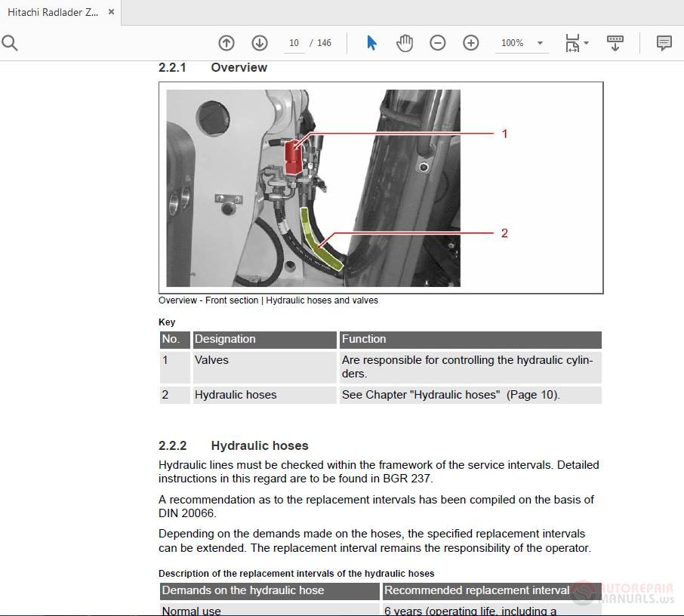Click callout number 1 in the figure
Viewport: 684px width, 616px height.
point(505,134)
